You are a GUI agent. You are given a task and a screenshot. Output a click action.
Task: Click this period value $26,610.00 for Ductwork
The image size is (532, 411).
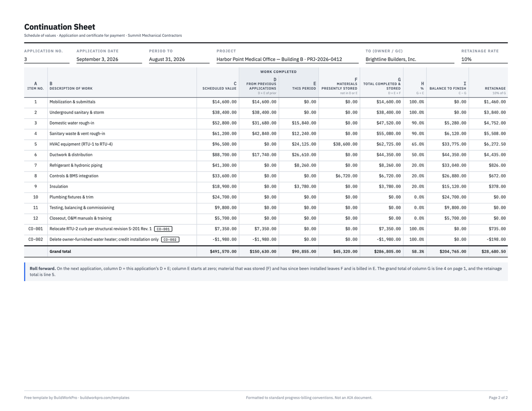point(304,155)
